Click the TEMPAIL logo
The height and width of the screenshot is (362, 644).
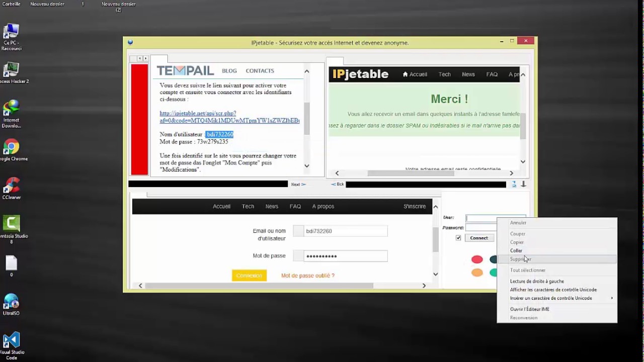[x=185, y=70]
